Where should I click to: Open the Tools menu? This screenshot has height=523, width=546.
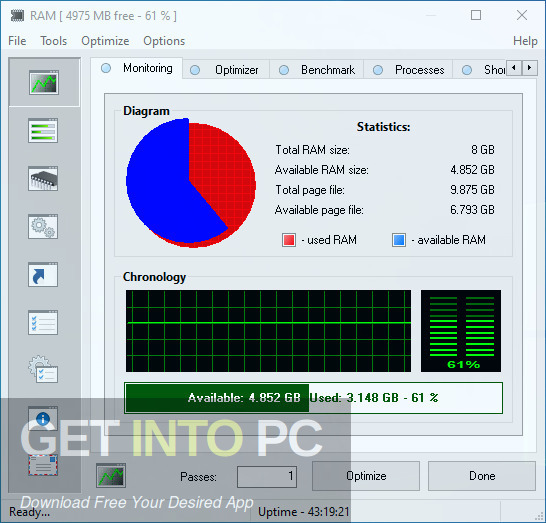(54, 41)
